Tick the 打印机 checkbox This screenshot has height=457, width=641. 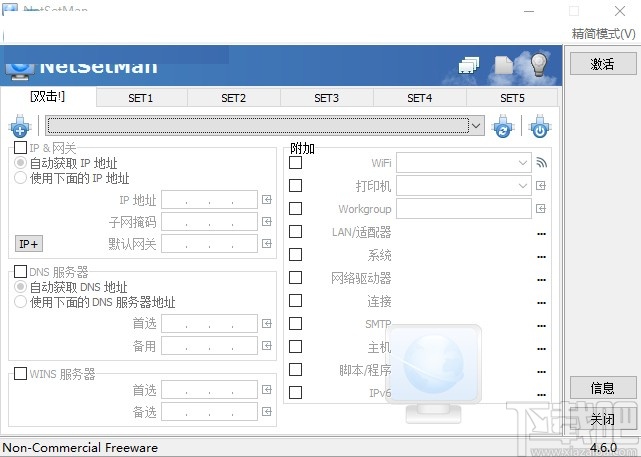[296, 185]
